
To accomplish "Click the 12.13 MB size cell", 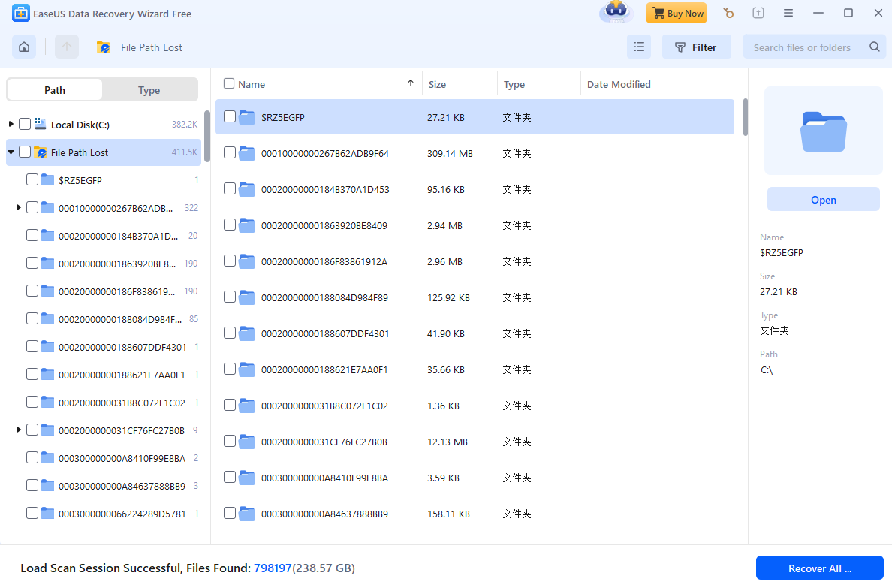I will point(448,442).
